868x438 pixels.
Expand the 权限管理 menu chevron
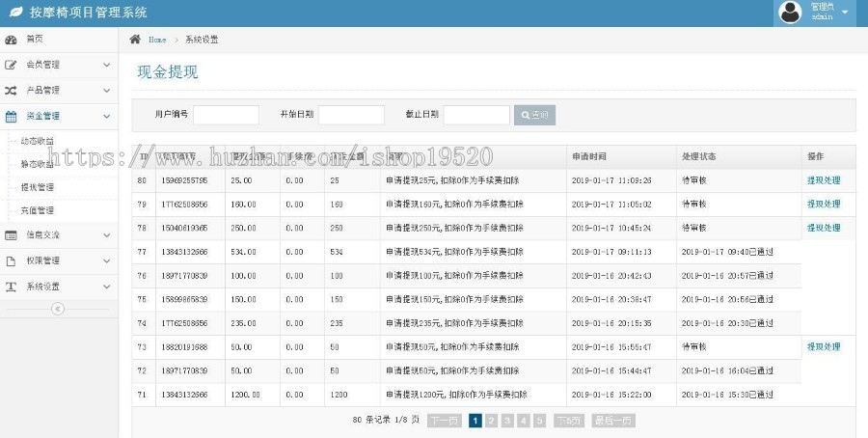click(x=107, y=260)
